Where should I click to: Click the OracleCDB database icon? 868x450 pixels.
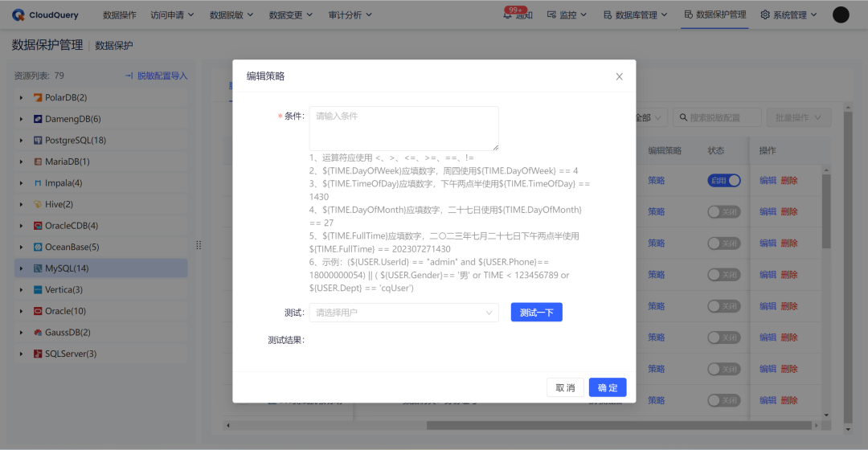38,226
